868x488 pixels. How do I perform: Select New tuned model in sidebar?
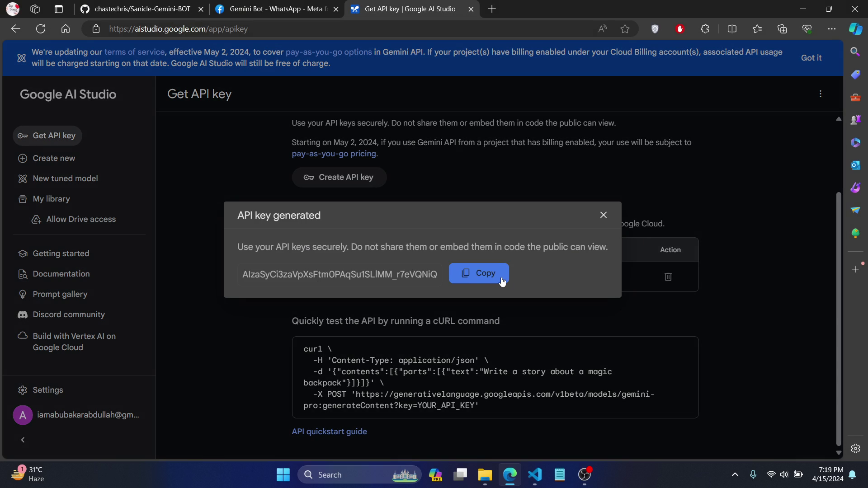[65, 178]
